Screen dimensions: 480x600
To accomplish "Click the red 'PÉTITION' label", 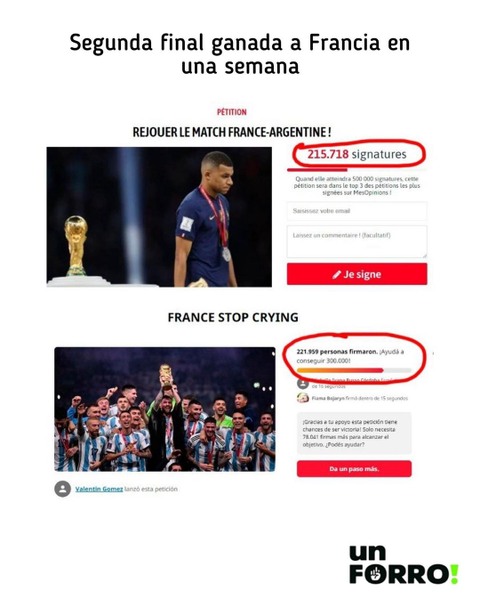I will pos(232,112).
